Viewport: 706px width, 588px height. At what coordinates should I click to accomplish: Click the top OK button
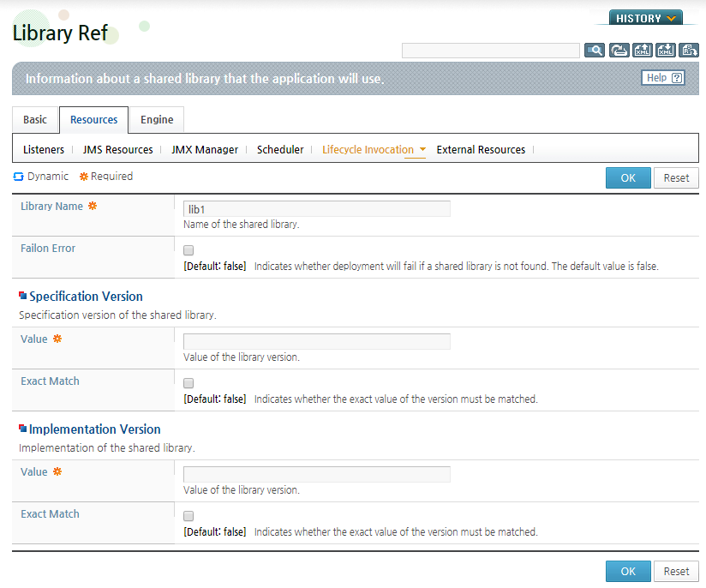[x=628, y=178]
